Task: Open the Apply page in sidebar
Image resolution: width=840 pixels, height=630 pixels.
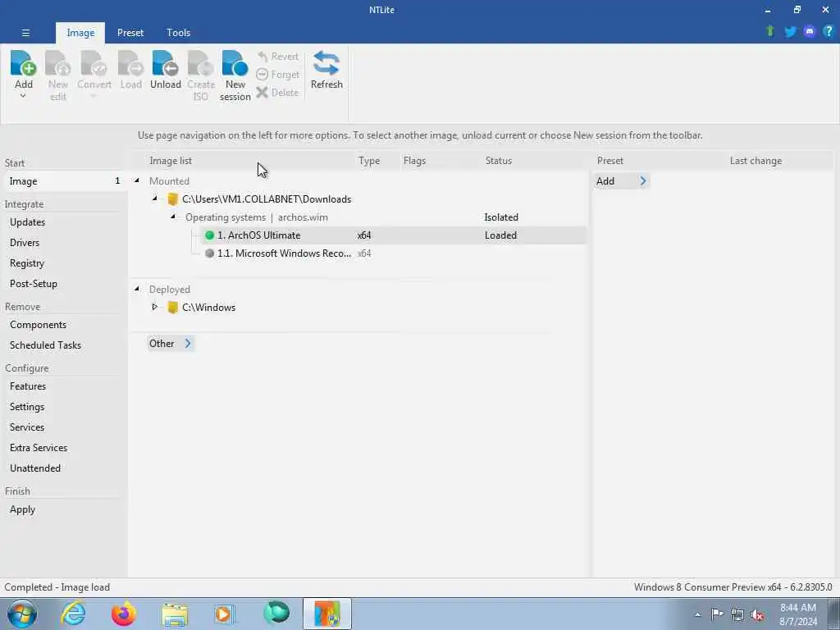Action: [22, 509]
